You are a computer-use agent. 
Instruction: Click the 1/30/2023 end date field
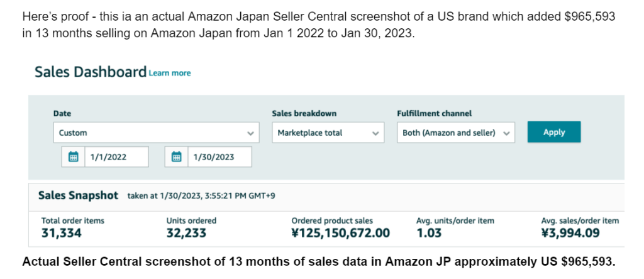219,156
